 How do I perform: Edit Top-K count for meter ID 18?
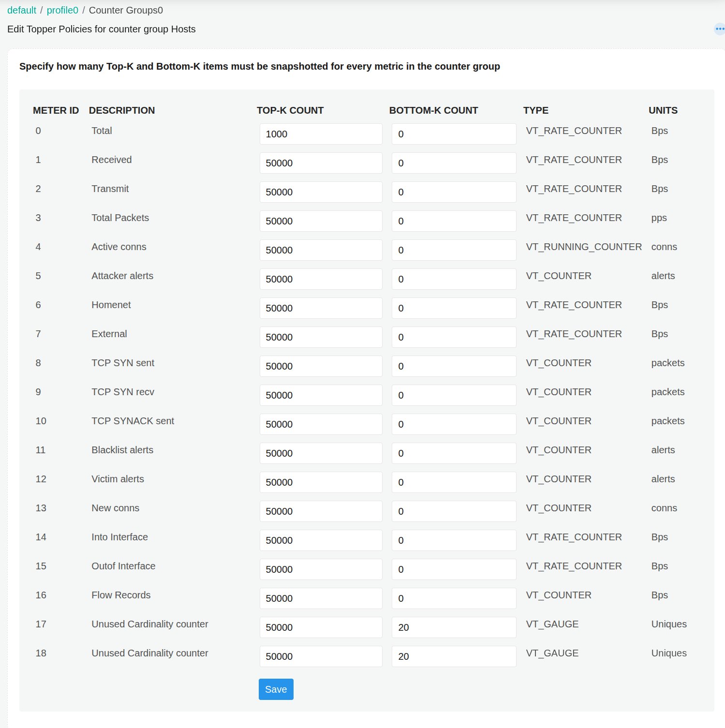pos(321,656)
